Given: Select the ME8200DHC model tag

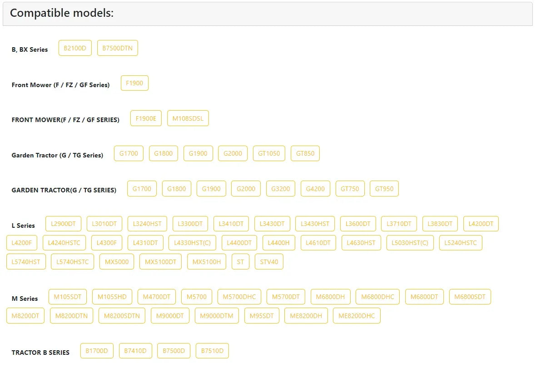Looking at the screenshot, I should click(357, 316).
